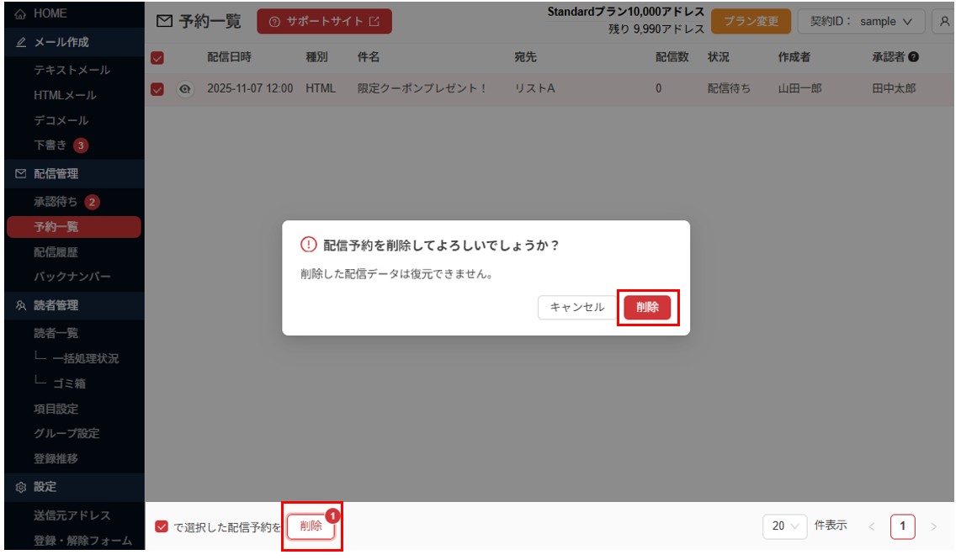Screen dimensions: 961x560
Task: Toggle the select-all checkbox in table header
Action: (157, 58)
